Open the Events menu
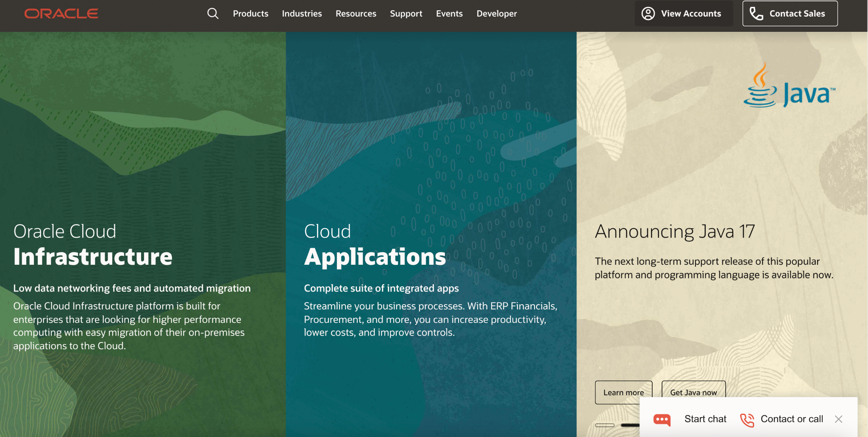The image size is (868, 437). pos(449,14)
